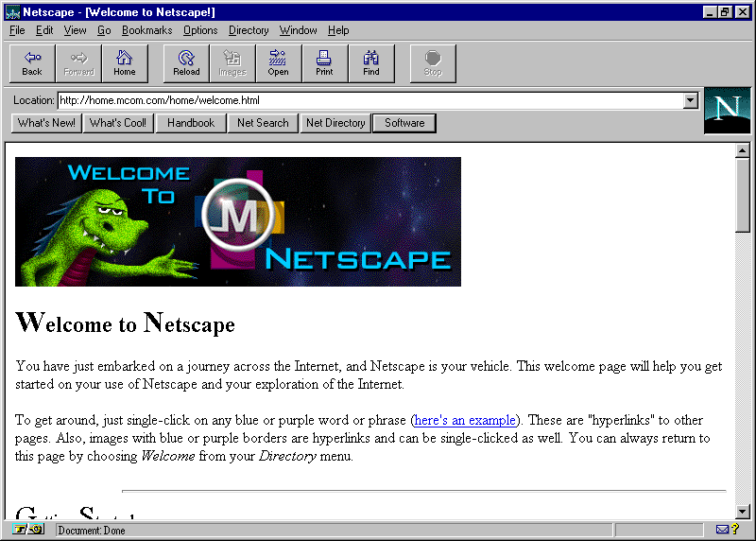Viewport: 756px width, 541px height.
Task: Expand the Location URL history dropdown
Action: pos(691,100)
